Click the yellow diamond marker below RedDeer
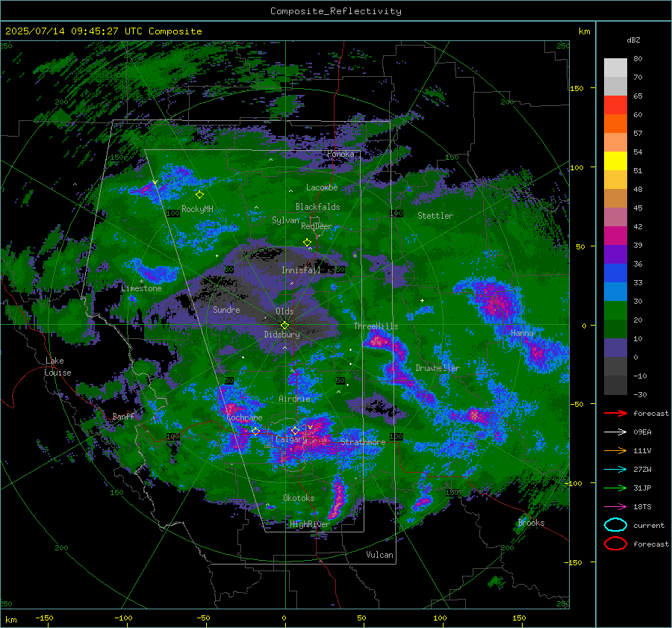The height and width of the screenshot is (628, 672). coord(307,243)
